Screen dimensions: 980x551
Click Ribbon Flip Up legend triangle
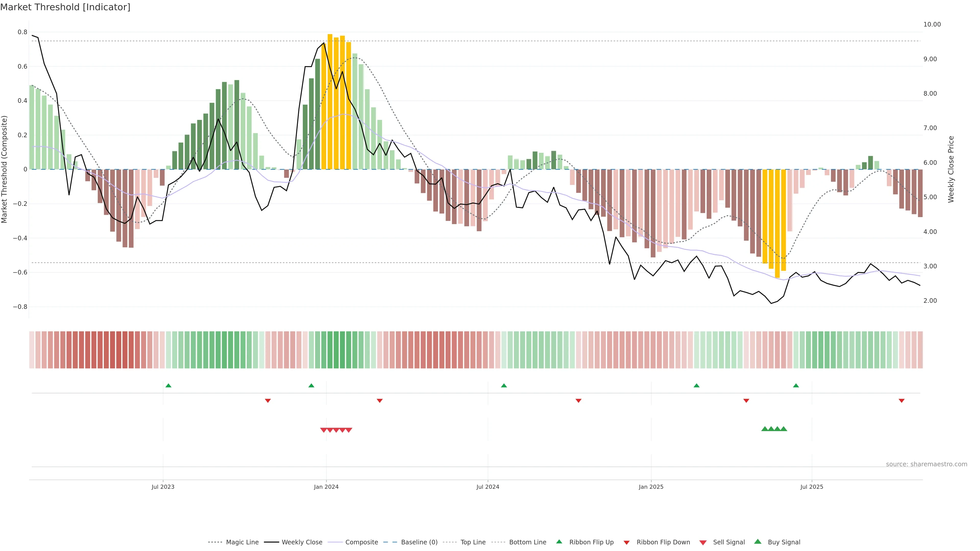point(559,542)
